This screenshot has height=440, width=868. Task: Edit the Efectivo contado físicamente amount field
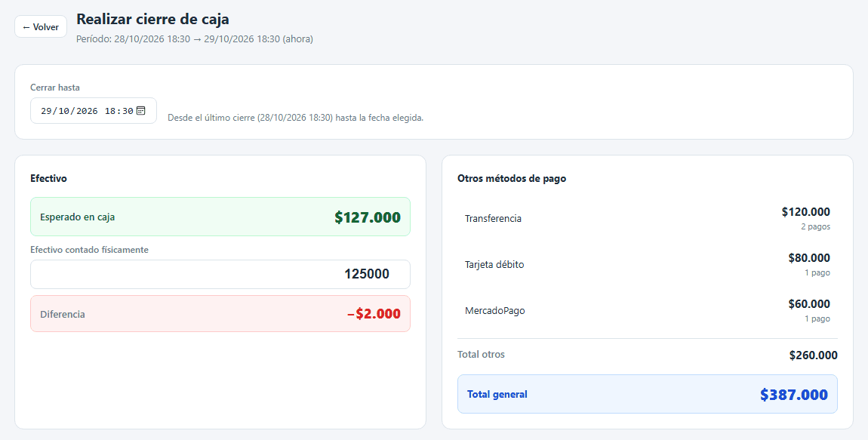(220, 274)
